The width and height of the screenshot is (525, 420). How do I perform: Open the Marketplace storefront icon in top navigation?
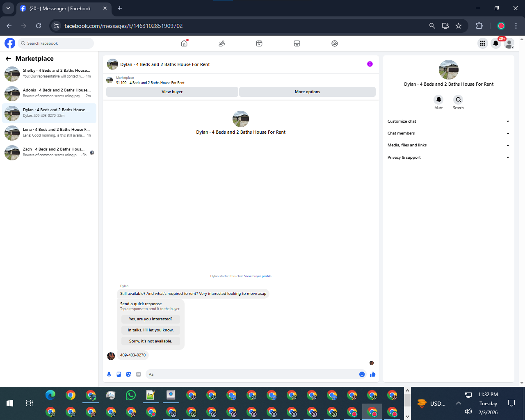(x=297, y=43)
